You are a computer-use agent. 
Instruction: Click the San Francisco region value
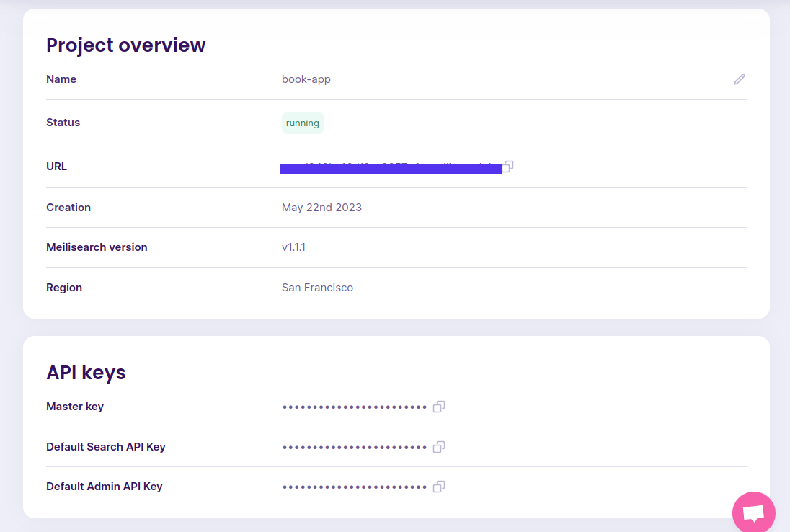tap(317, 288)
